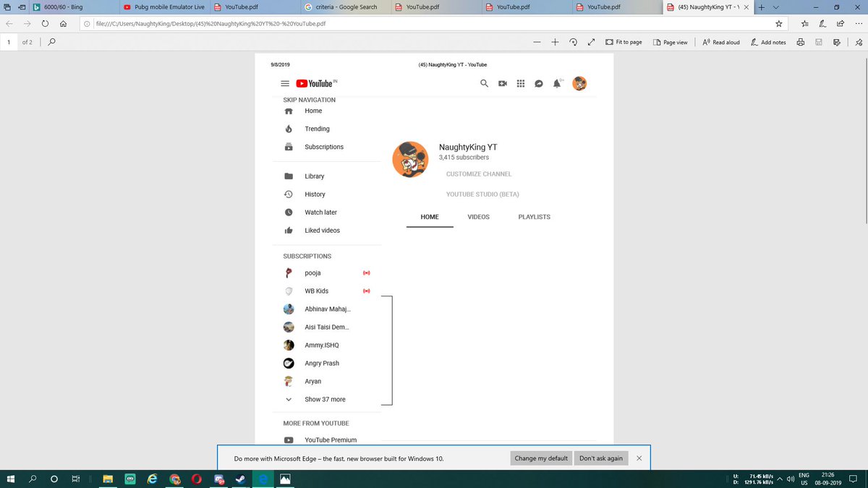Switch to criteria - Google Search tab
Screen dimensions: 868x488
[344, 7]
